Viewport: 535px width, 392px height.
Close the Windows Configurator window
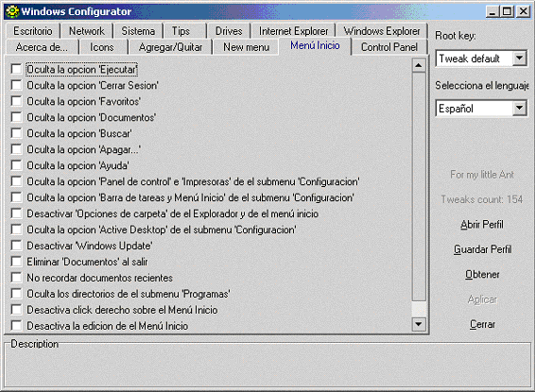click(x=523, y=11)
